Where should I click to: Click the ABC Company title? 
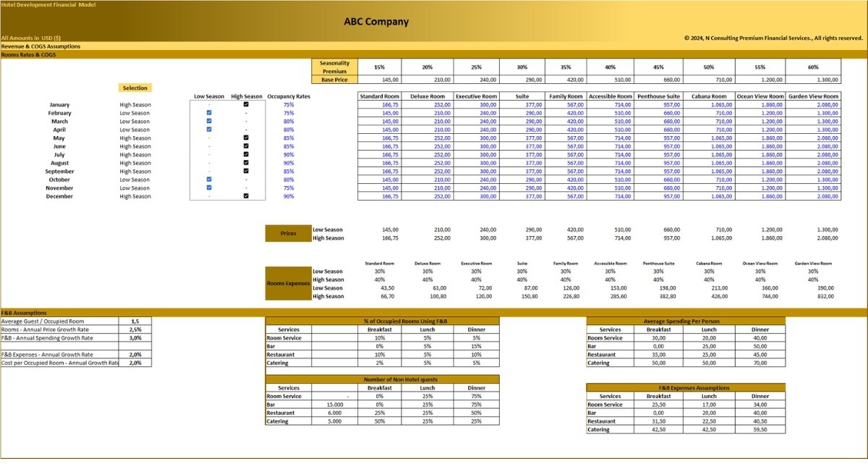376,22
